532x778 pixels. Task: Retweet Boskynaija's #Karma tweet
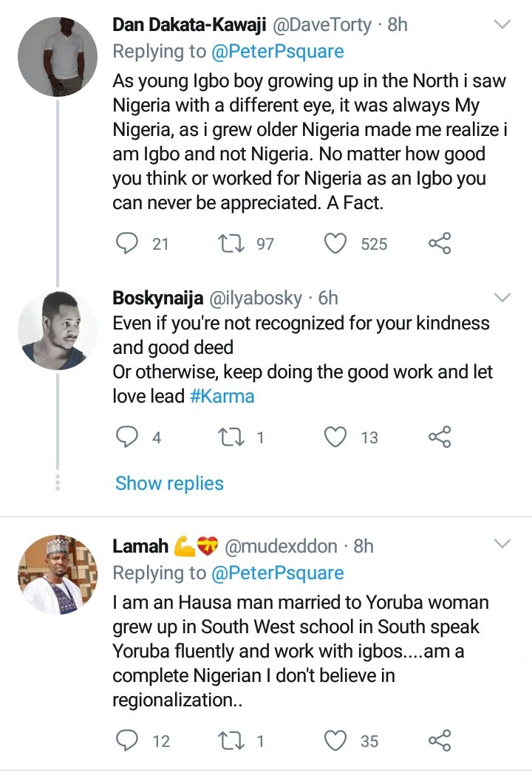coord(233,437)
